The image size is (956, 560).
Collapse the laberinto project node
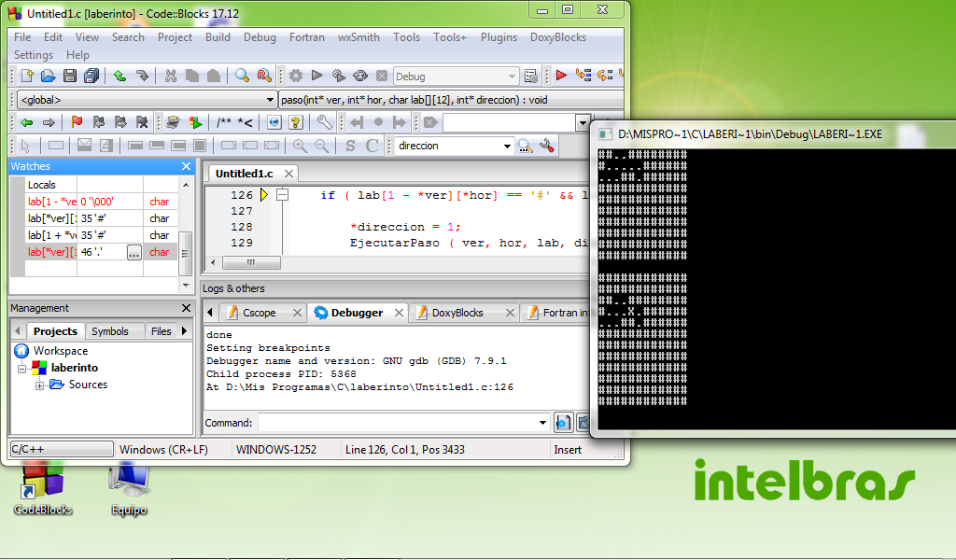point(21,368)
